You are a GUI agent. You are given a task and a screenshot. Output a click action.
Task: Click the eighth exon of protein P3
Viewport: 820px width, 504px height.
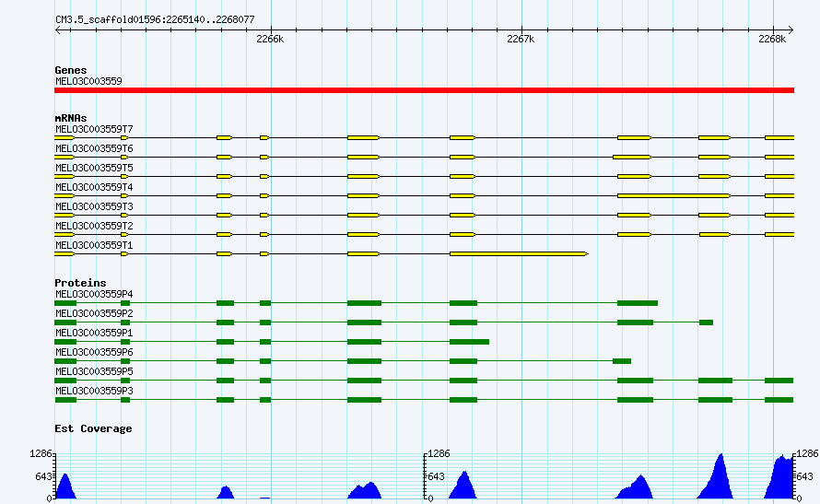pyautogui.click(x=715, y=400)
